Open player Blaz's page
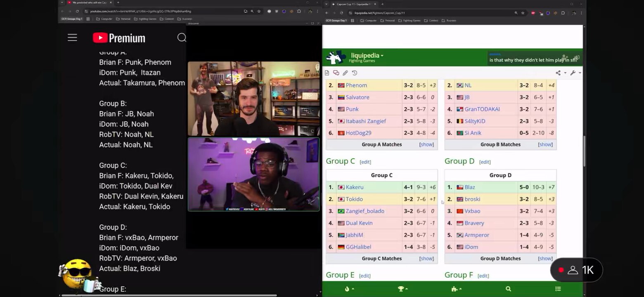The height and width of the screenshot is (297, 644). (x=470, y=187)
